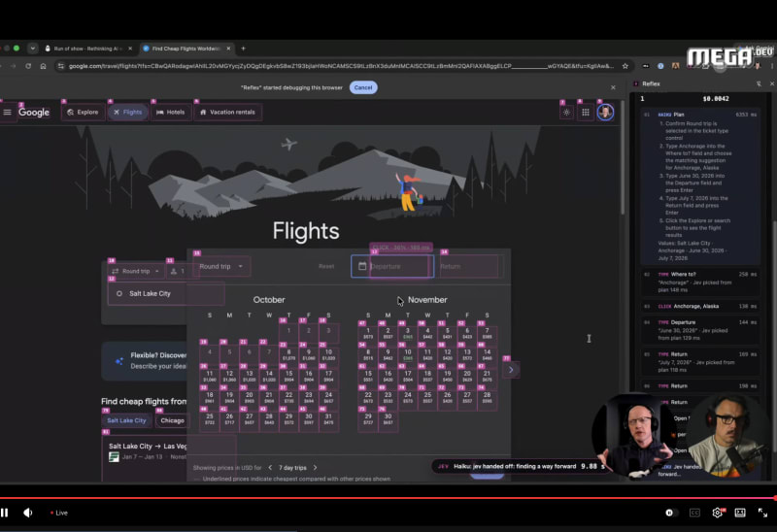Decrease trip length from 7 day trips
Image resolution: width=777 pixels, height=532 pixels.
coord(270,468)
